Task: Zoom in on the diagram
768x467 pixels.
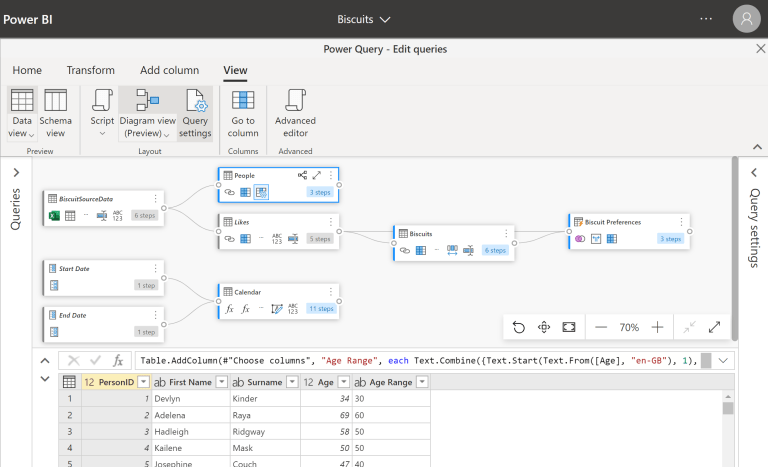Action: (x=657, y=327)
